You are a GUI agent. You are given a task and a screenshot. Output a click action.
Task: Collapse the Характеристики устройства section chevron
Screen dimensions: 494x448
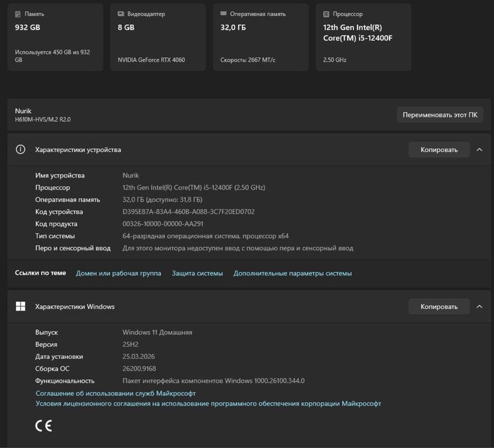[479, 149]
